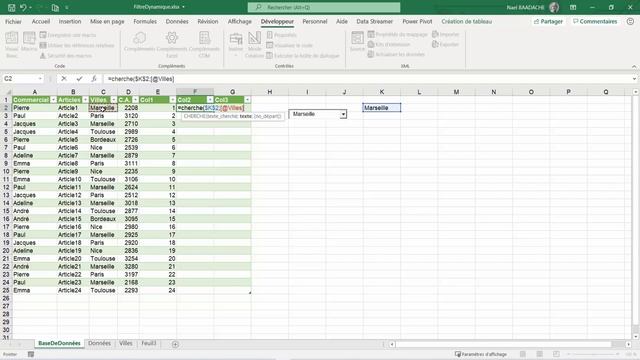Select cell with Bordeaux in row 6
The width and height of the screenshot is (640, 360).
tap(103, 140)
